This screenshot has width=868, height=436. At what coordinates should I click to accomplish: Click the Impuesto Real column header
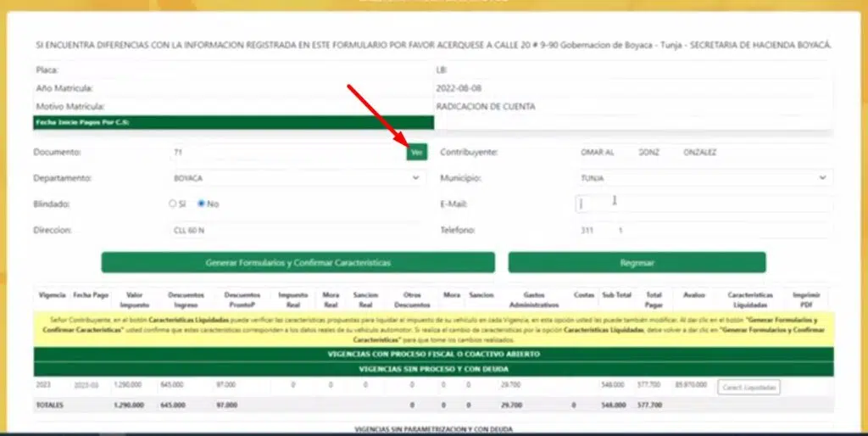click(292, 299)
